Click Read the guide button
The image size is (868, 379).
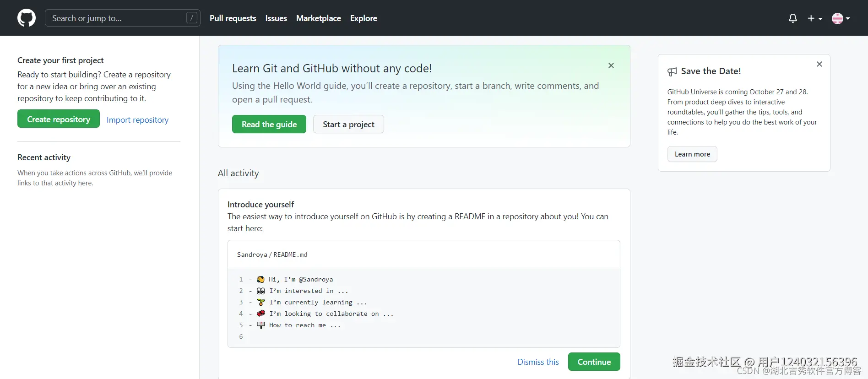[269, 124]
